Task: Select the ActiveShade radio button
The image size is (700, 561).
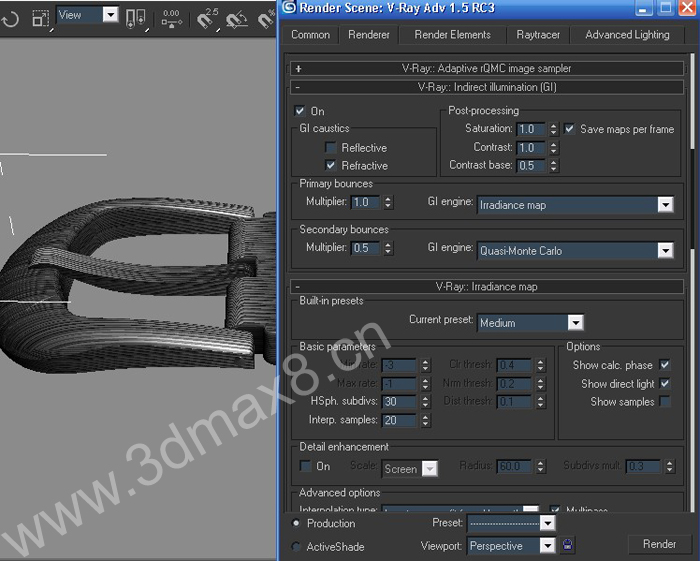Action: pyautogui.click(x=296, y=546)
